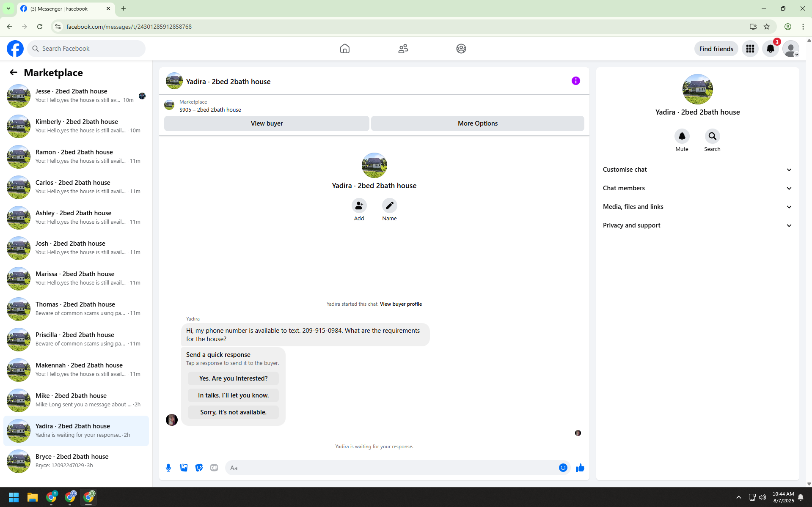
Task: Expand the Privacy and support section
Action: [697, 225]
